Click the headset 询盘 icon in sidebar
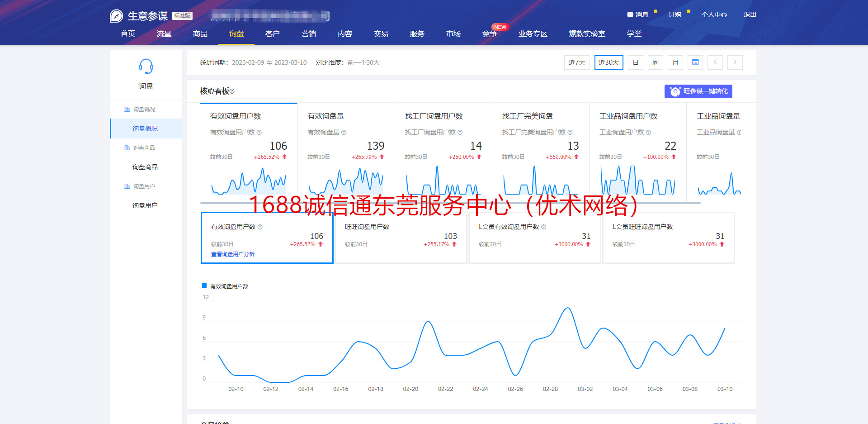This screenshot has height=424, width=868. (x=146, y=67)
